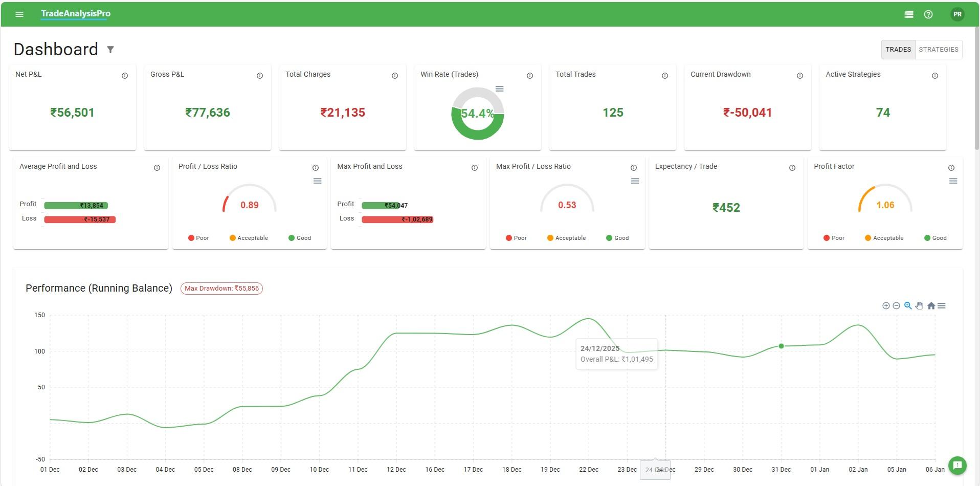Click the green data point near 31 Dec
980x486 pixels.
[x=781, y=346]
